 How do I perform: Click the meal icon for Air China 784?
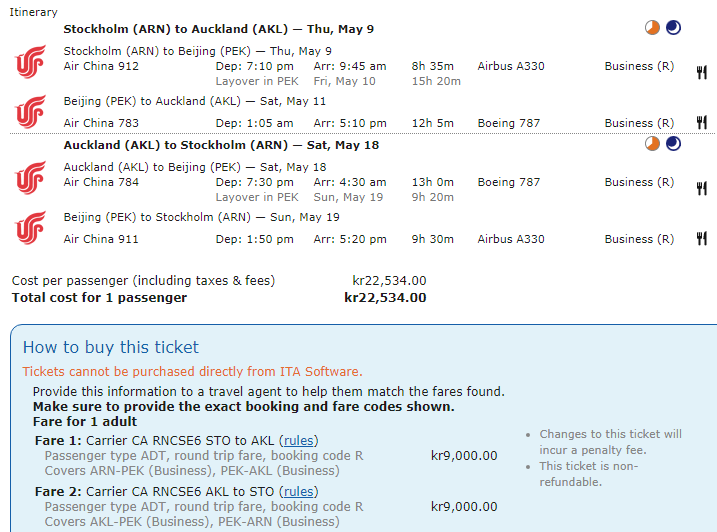(702, 188)
